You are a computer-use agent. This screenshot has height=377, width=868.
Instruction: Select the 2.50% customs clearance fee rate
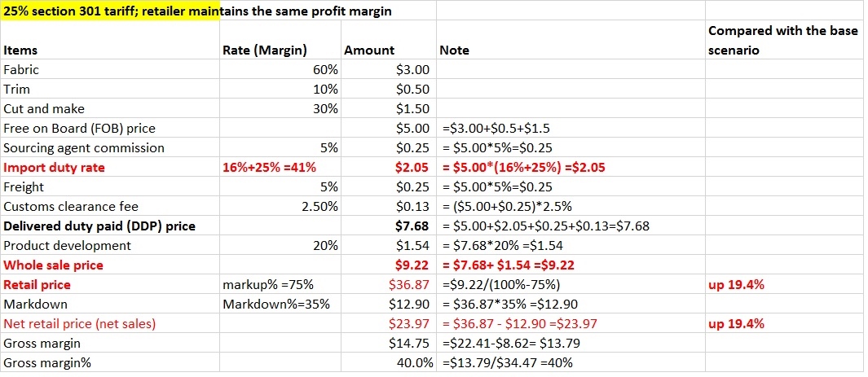tap(319, 207)
